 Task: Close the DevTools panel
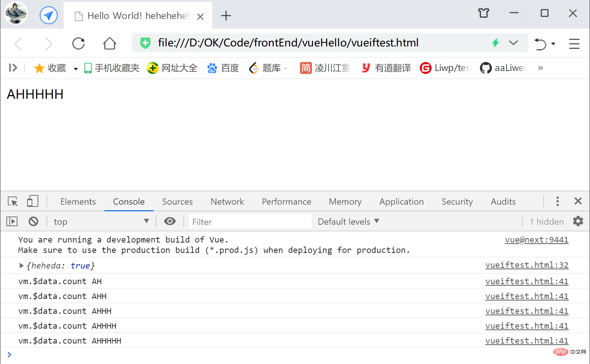click(578, 201)
